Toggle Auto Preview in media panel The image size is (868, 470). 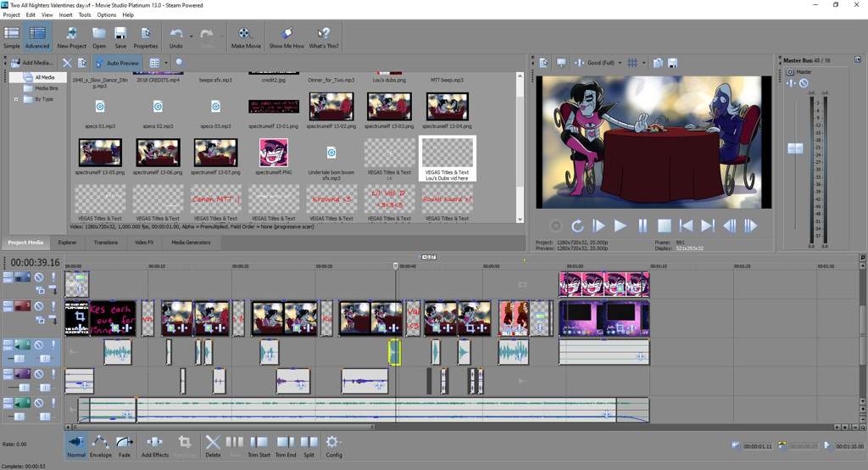[117, 63]
